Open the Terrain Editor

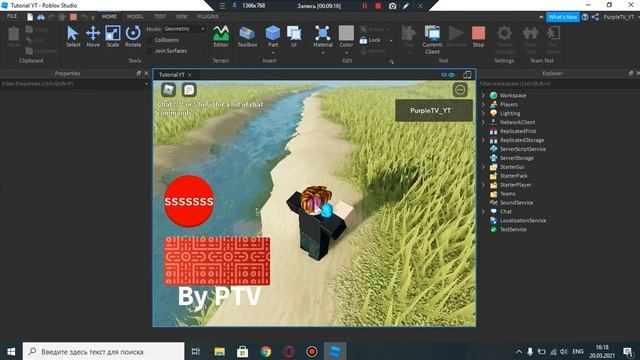pos(221,36)
